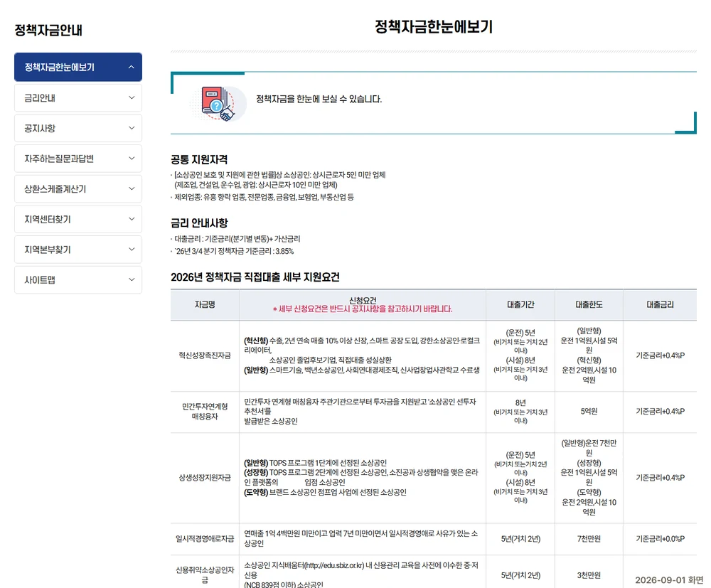Select the 혁신성장촉진자금 fund name cell
Screen dimensions: 711x588
(205, 356)
